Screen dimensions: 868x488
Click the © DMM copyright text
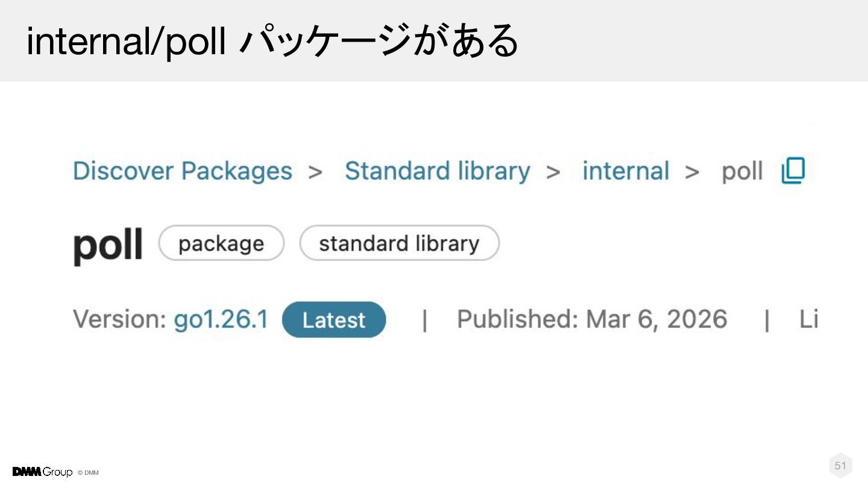pyautogui.click(x=88, y=473)
